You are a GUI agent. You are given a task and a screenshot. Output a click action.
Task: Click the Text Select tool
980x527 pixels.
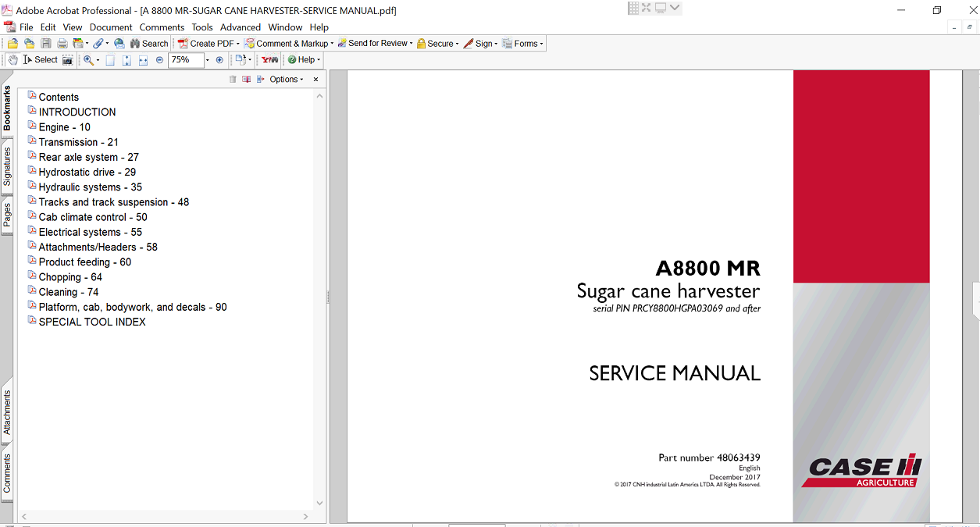[x=41, y=60]
